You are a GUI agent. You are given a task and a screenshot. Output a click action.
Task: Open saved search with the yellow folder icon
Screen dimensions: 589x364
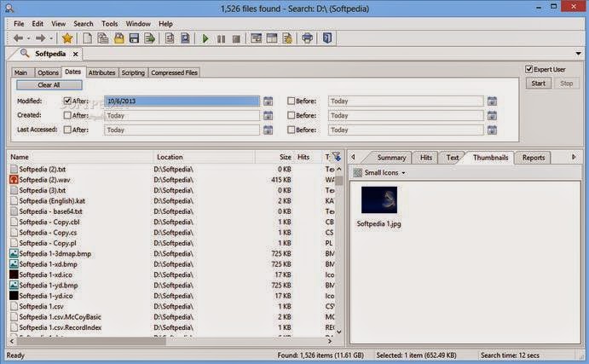(x=118, y=38)
